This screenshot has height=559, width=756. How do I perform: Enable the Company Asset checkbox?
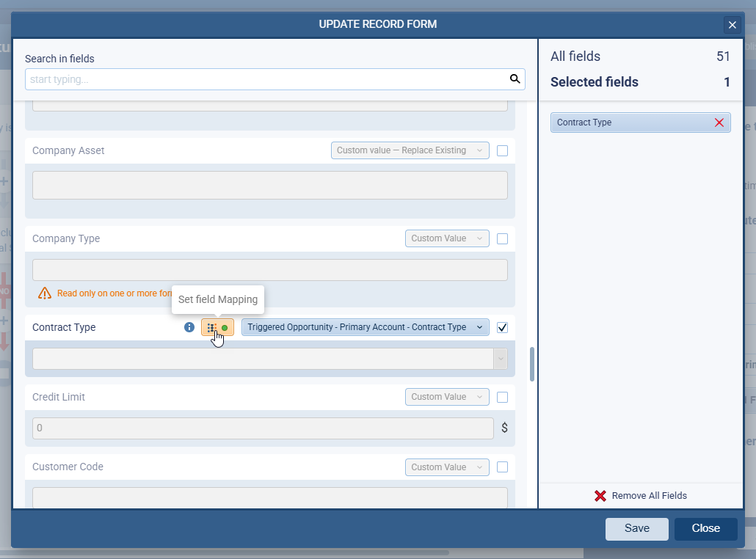(x=502, y=151)
